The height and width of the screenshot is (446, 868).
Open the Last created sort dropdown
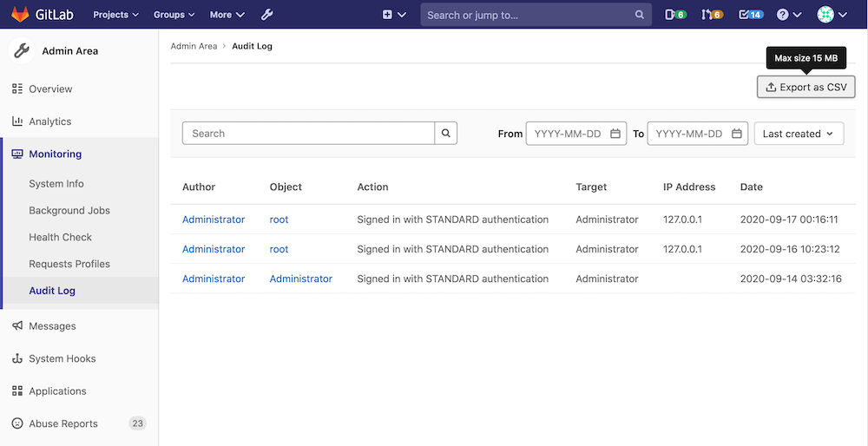pos(798,134)
